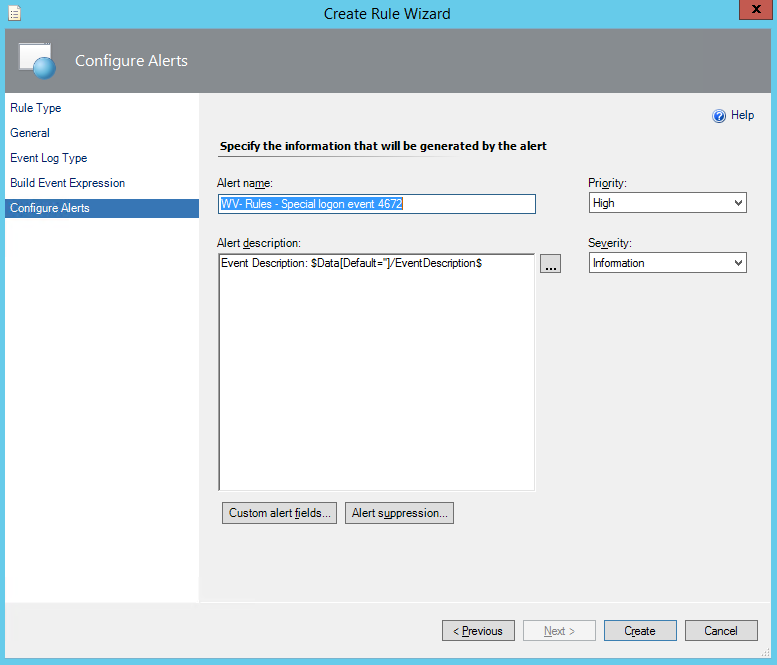Viewport: 777px width, 665px height.
Task: Open Custom alert fields dialog
Action: coord(279,513)
